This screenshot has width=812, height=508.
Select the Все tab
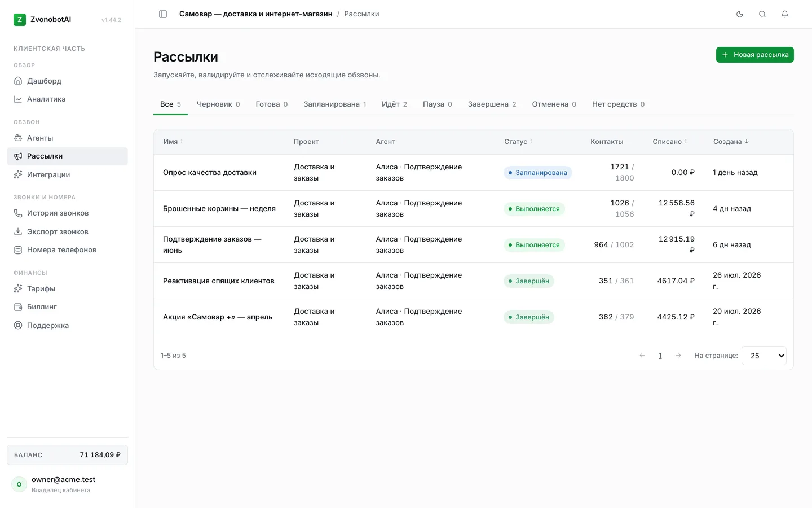170,104
